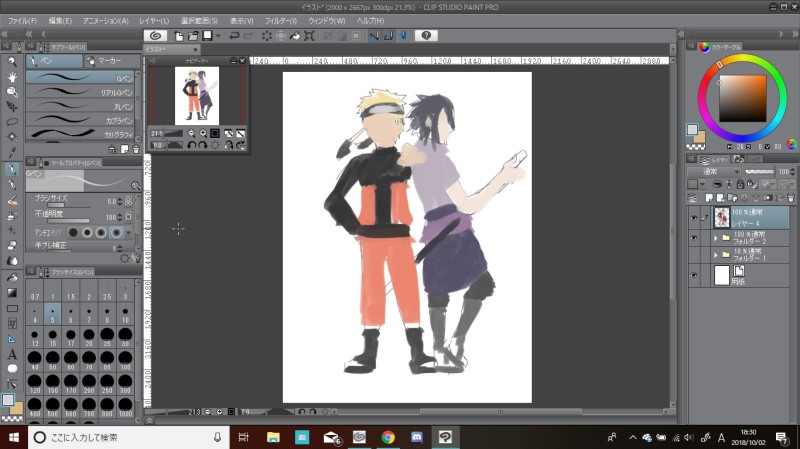Create new raster layer icon
This screenshot has width=800, height=449.
coord(709,197)
